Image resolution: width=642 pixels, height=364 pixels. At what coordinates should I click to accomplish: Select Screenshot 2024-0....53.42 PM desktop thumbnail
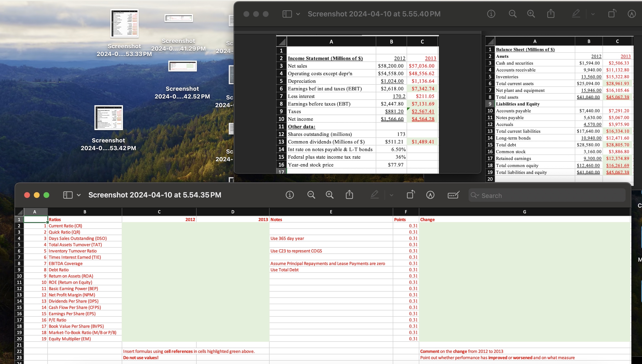click(x=108, y=118)
